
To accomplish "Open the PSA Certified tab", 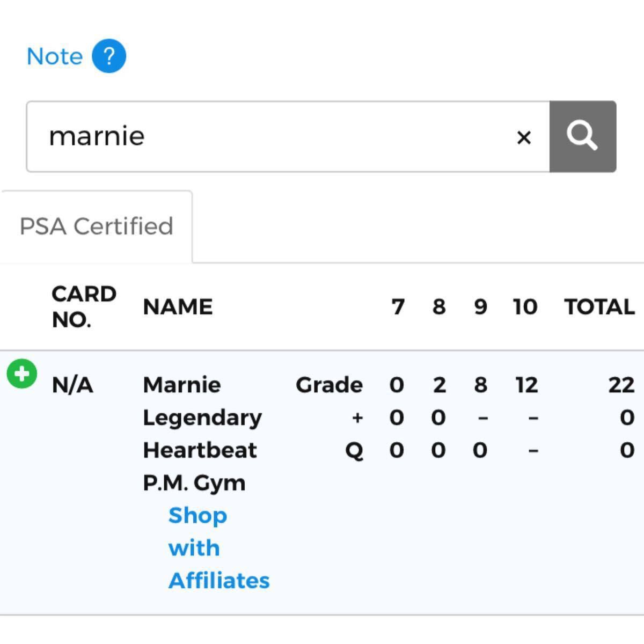I will point(97,226).
